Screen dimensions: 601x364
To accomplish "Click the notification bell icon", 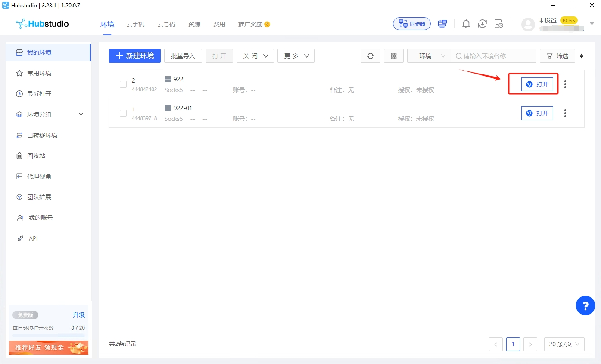I will coord(466,24).
